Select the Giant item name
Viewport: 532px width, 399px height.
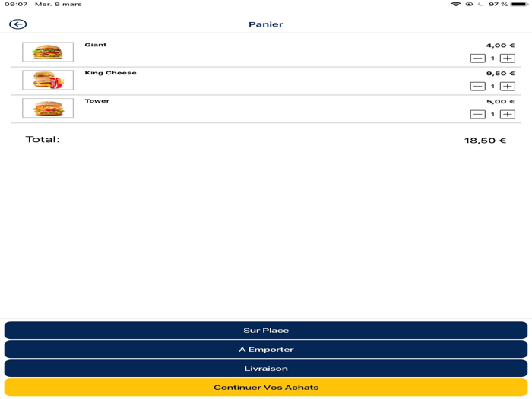pos(96,45)
